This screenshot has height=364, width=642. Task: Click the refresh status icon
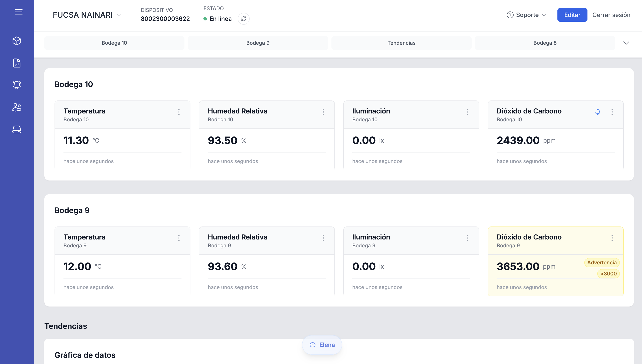[x=243, y=19]
